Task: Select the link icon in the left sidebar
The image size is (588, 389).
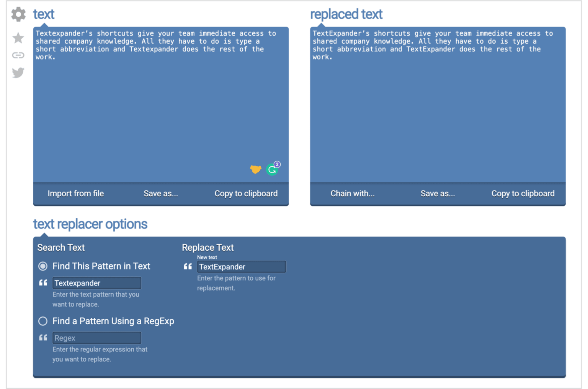Action: [18, 55]
